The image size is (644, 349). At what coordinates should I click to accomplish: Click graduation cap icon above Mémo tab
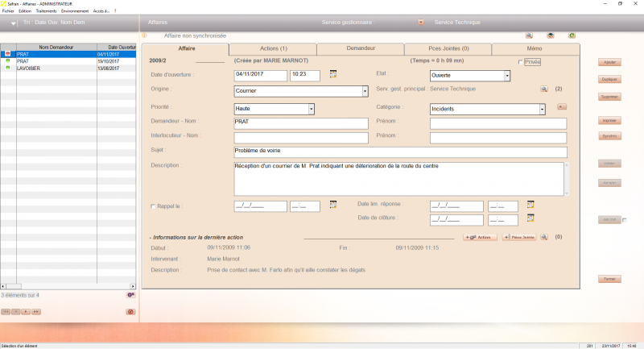[x=551, y=35]
